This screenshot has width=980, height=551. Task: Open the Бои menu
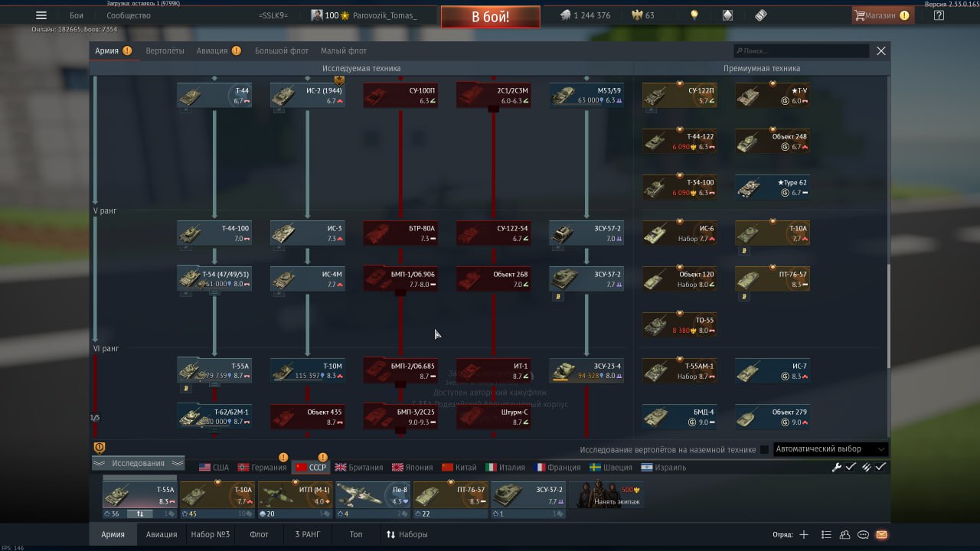77,15
